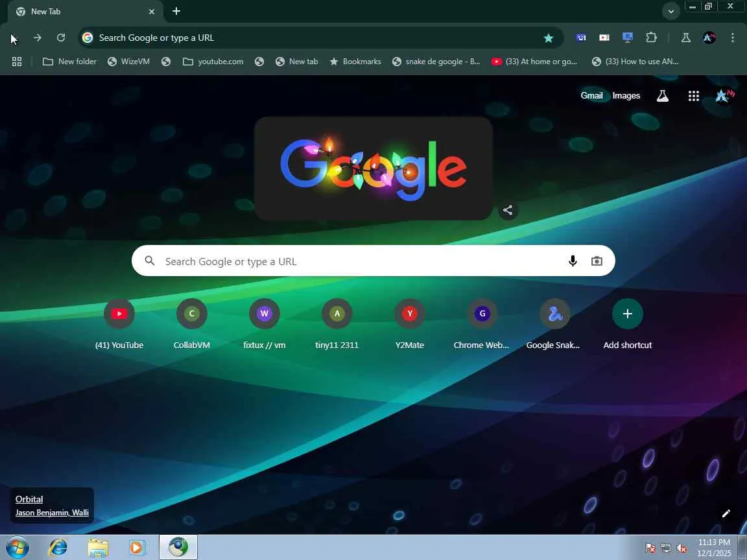Image resolution: width=747 pixels, height=560 pixels.
Task: Open the Extensions puzzle icon
Action: pyautogui.click(x=651, y=38)
